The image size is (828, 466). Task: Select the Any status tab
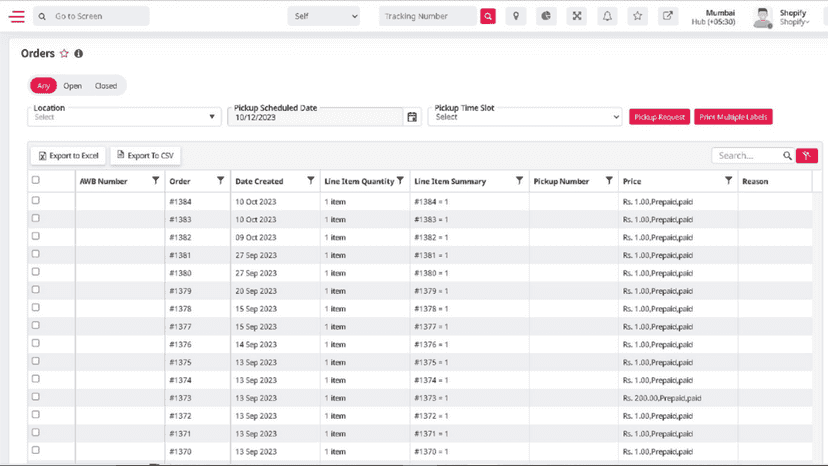(x=43, y=86)
